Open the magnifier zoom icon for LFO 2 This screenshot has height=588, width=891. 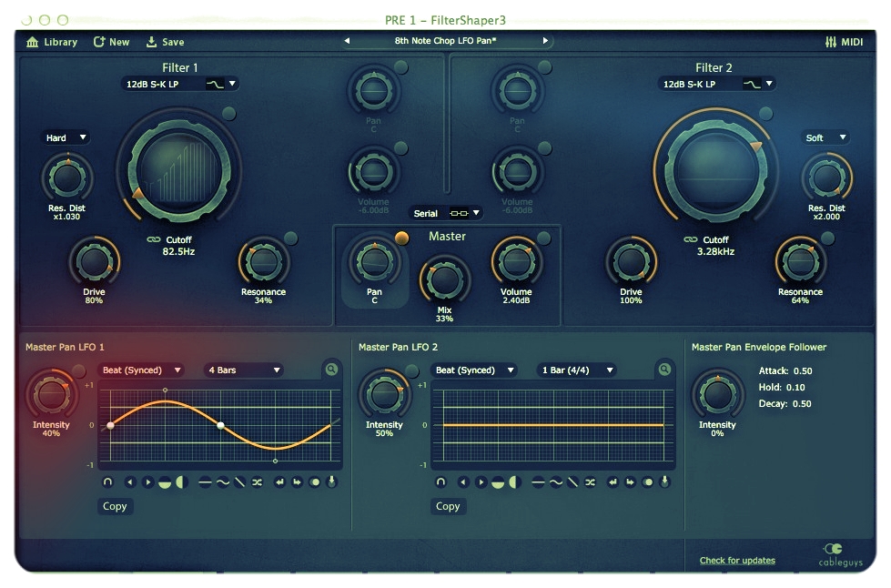point(664,370)
